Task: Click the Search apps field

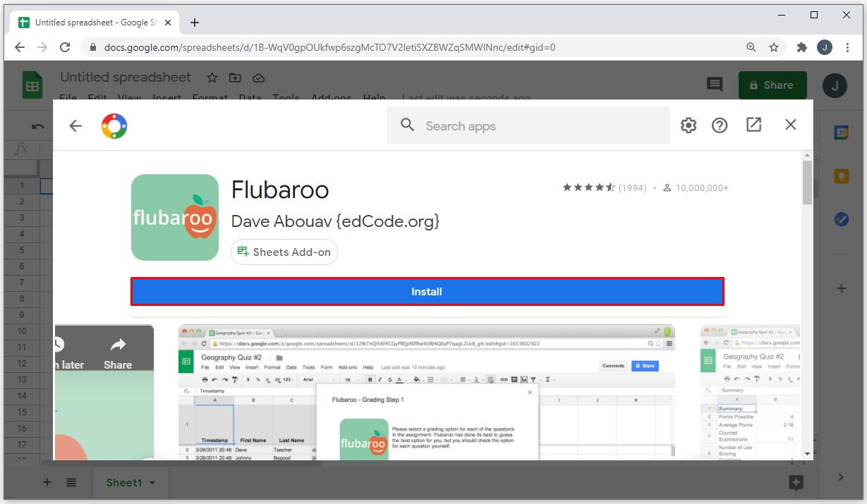Action: (529, 126)
